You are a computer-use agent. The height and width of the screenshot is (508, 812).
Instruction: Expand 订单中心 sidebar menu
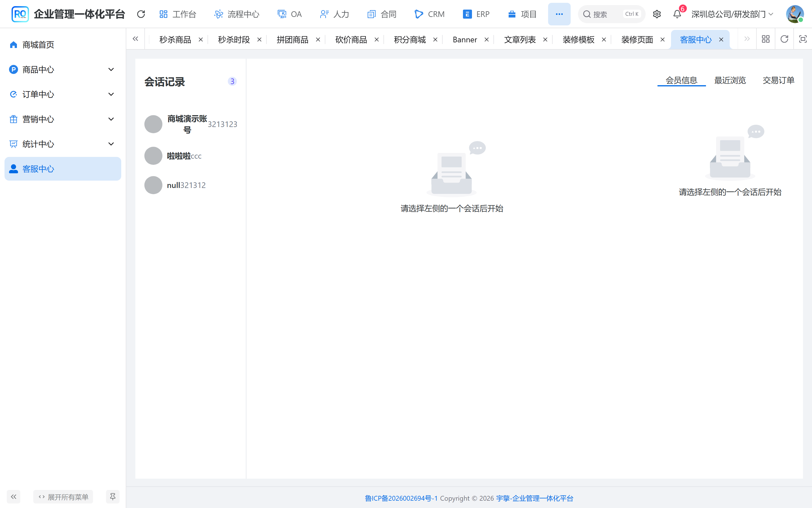63,95
